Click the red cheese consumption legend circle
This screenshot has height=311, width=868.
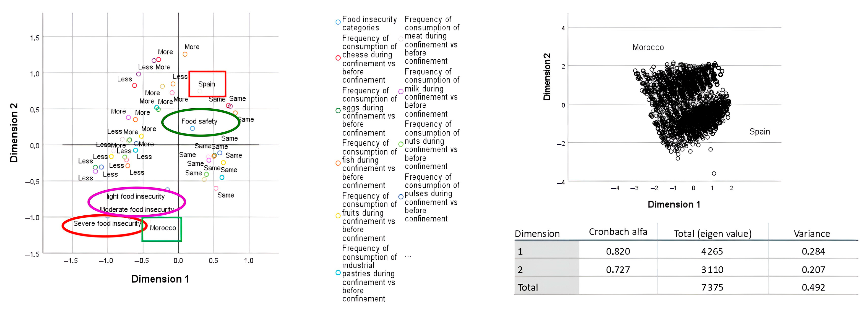tap(338, 58)
